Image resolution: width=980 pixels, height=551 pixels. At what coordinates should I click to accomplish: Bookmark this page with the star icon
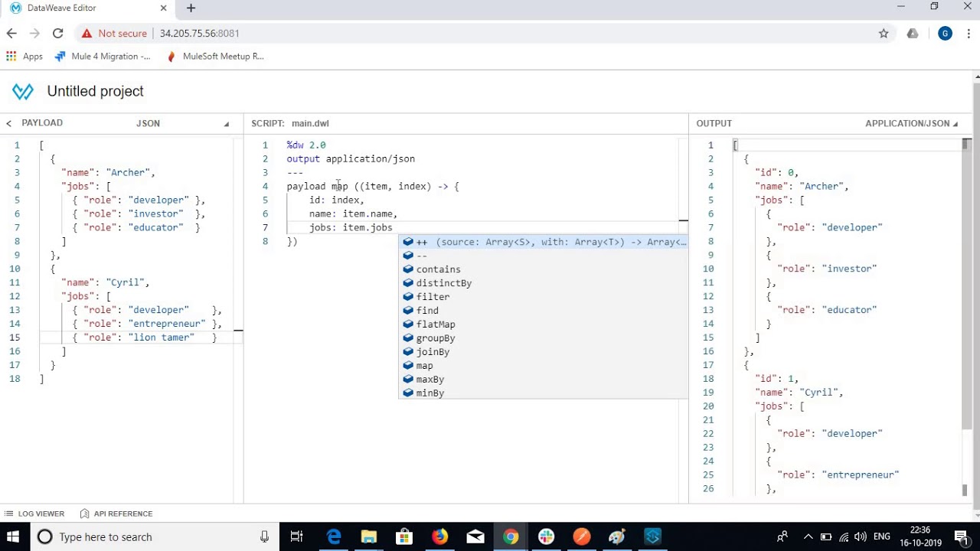click(884, 33)
